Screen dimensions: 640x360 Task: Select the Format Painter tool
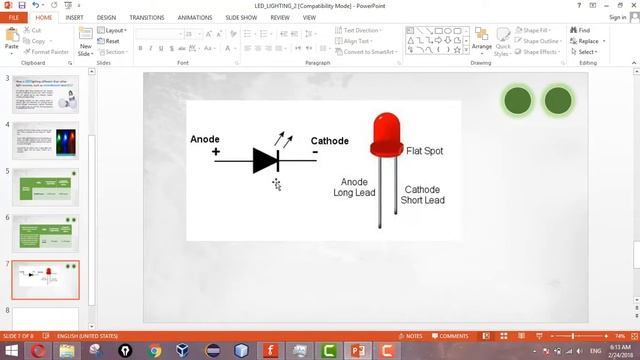[x=46, y=52]
